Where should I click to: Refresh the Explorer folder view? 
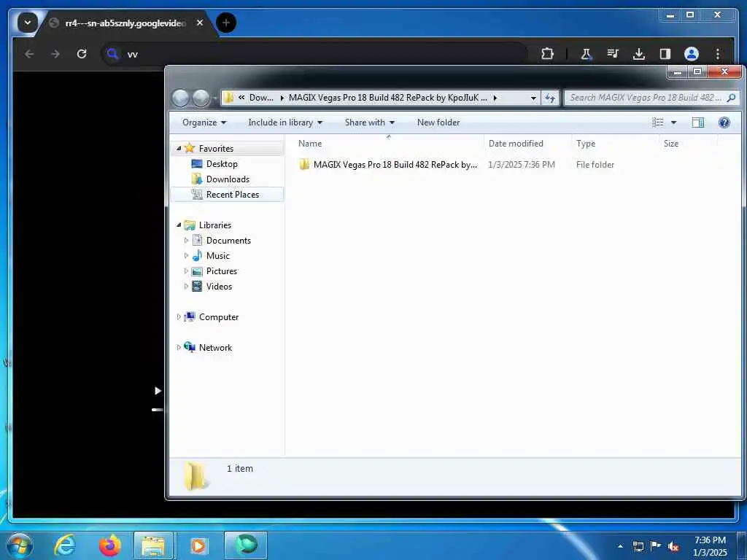coord(550,98)
